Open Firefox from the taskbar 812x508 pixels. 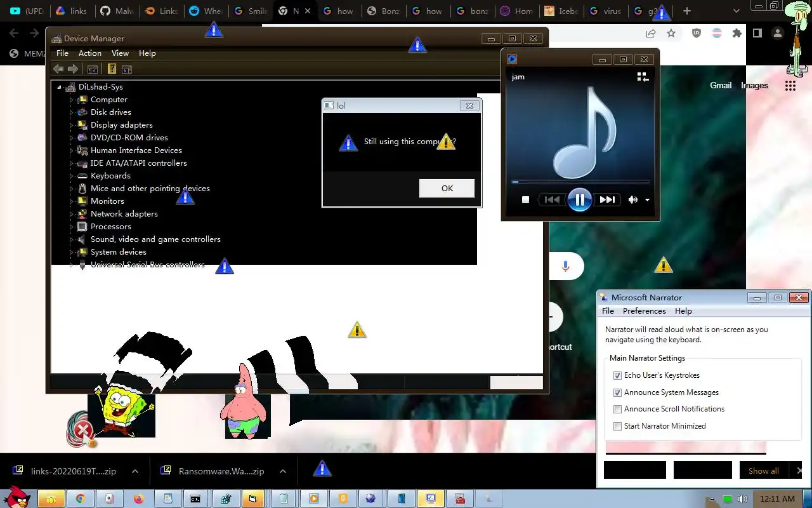click(x=138, y=498)
